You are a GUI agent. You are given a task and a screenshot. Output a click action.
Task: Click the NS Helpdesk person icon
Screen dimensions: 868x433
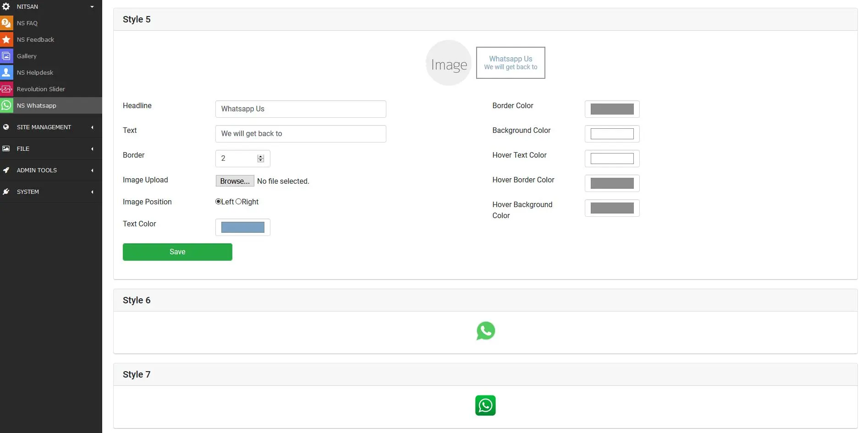tap(6, 72)
